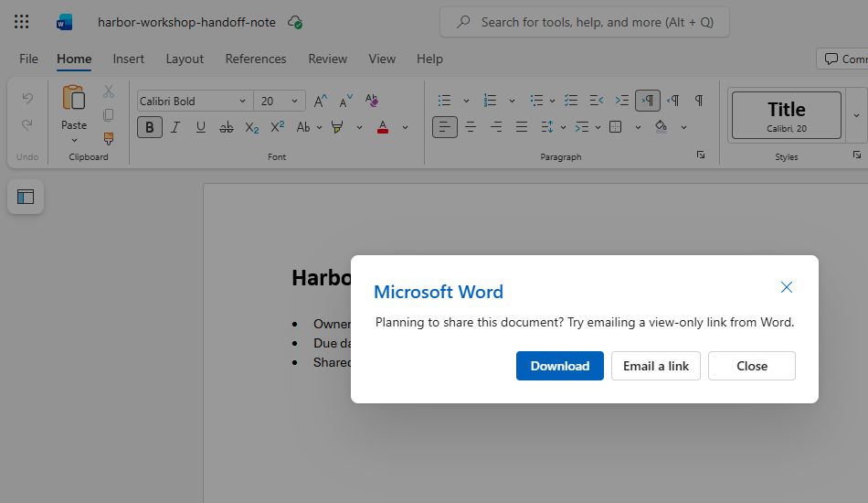This screenshot has width=868, height=503.
Task: Click the Paste clipboard icon
Action: [x=74, y=98]
